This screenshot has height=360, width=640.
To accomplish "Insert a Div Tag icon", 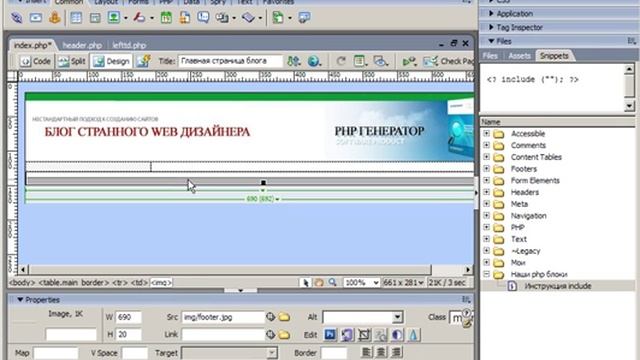I will pyautogui.click(x=95, y=18).
